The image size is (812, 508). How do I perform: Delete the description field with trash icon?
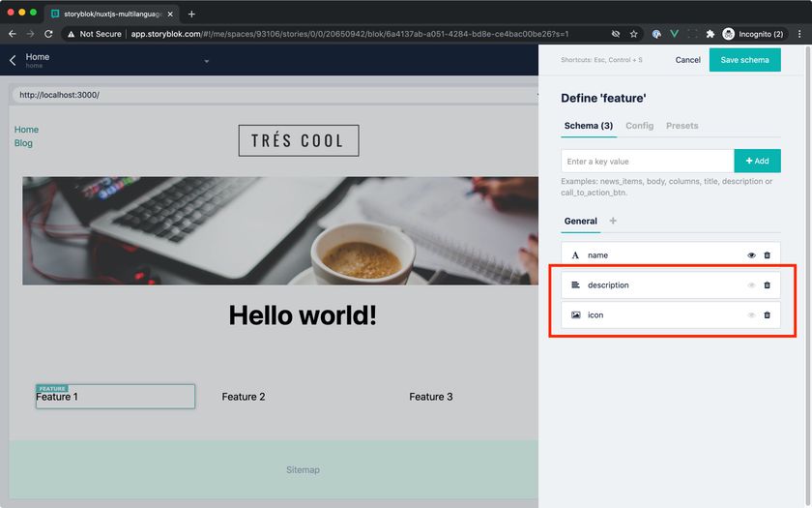tap(767, 285)
